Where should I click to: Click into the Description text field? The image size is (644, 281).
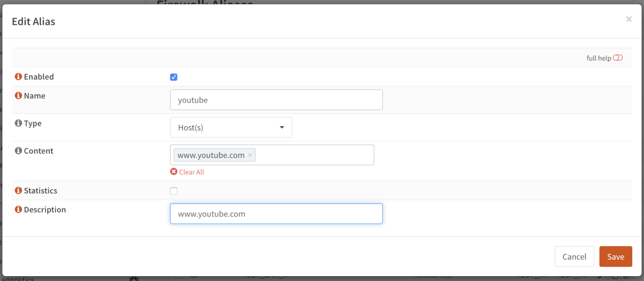[x=276, y=214]
